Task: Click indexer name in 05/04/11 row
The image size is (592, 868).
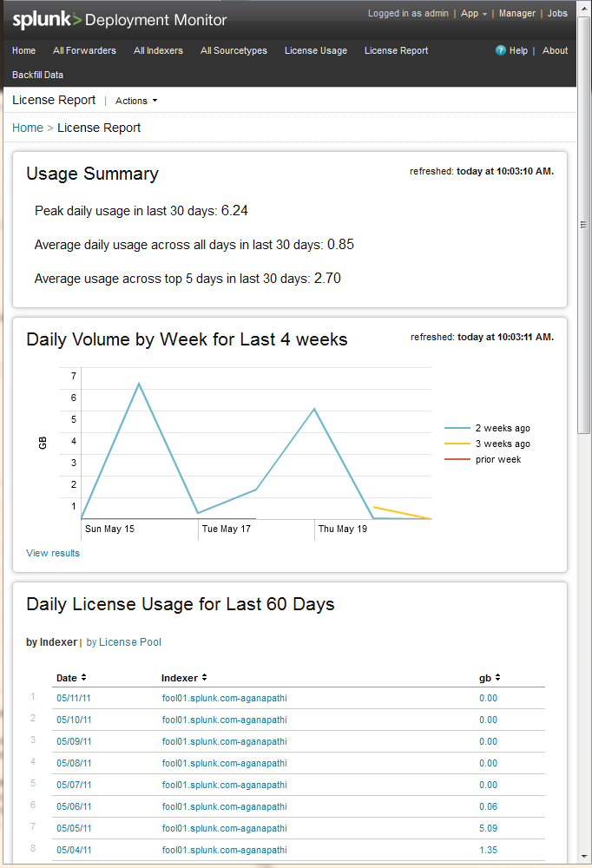Action: 224,850
